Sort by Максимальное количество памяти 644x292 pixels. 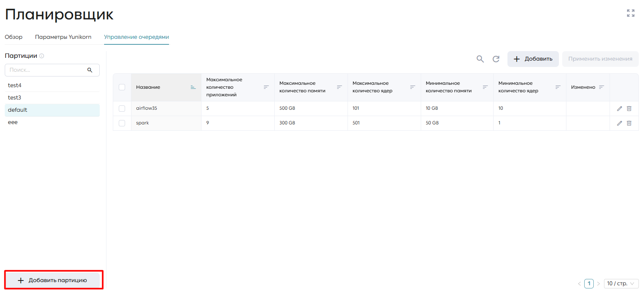point(340,87)
